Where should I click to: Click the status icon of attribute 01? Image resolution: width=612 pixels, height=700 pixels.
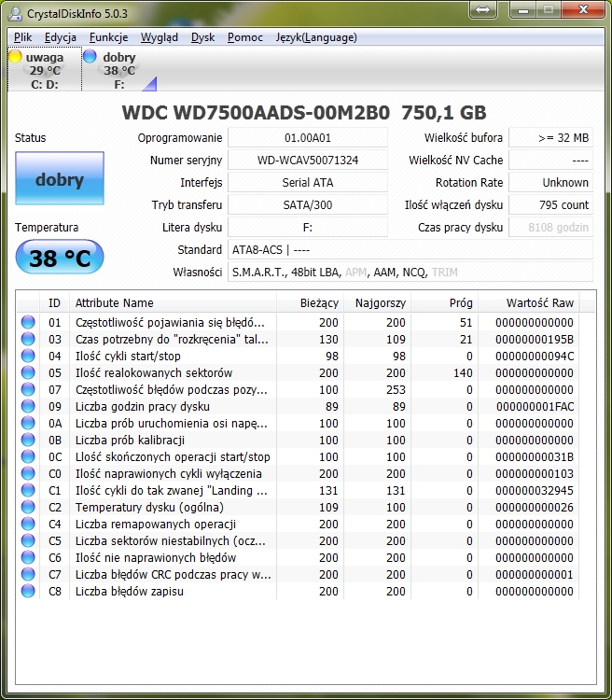(28, 322)
